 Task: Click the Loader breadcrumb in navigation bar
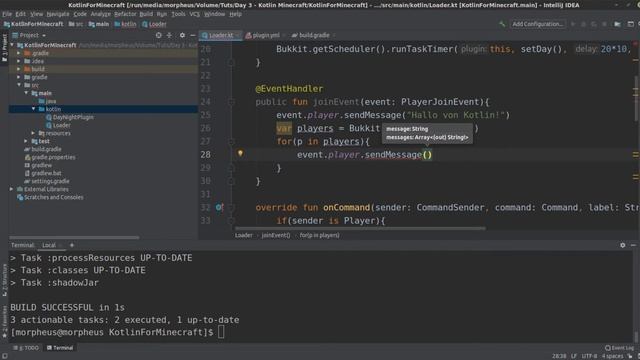[154, 24]
